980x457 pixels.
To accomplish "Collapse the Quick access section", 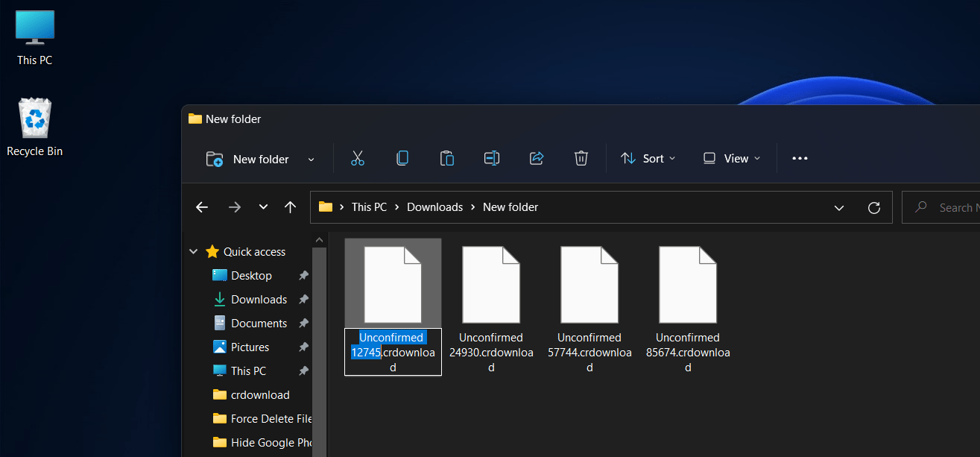I will (x=193, y=251).
